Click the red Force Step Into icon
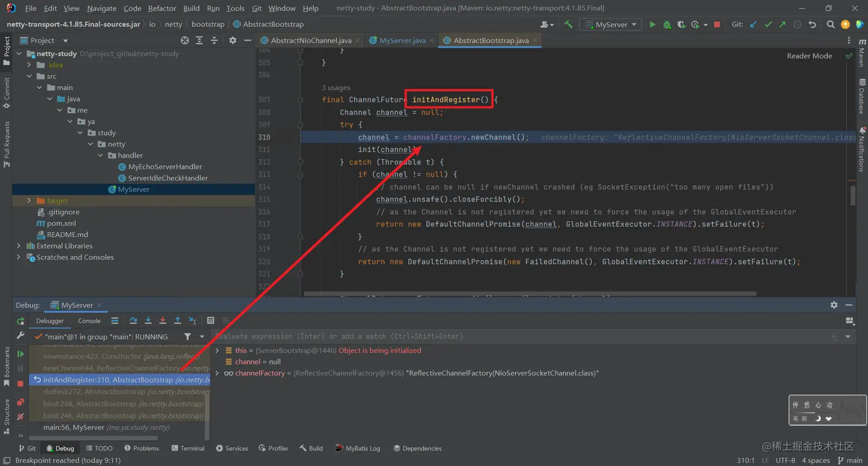 click(x=163, y=321)
